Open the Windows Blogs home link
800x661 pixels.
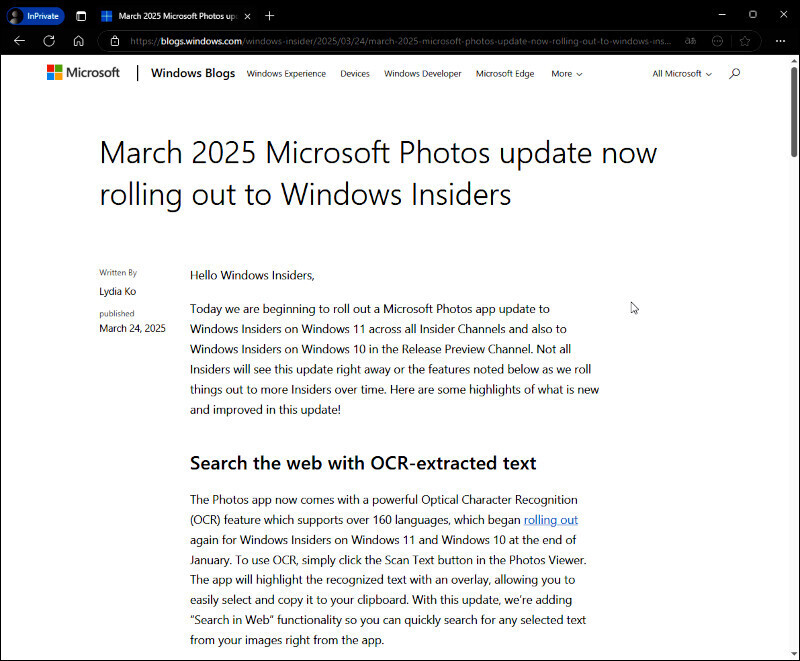point(193,73)
